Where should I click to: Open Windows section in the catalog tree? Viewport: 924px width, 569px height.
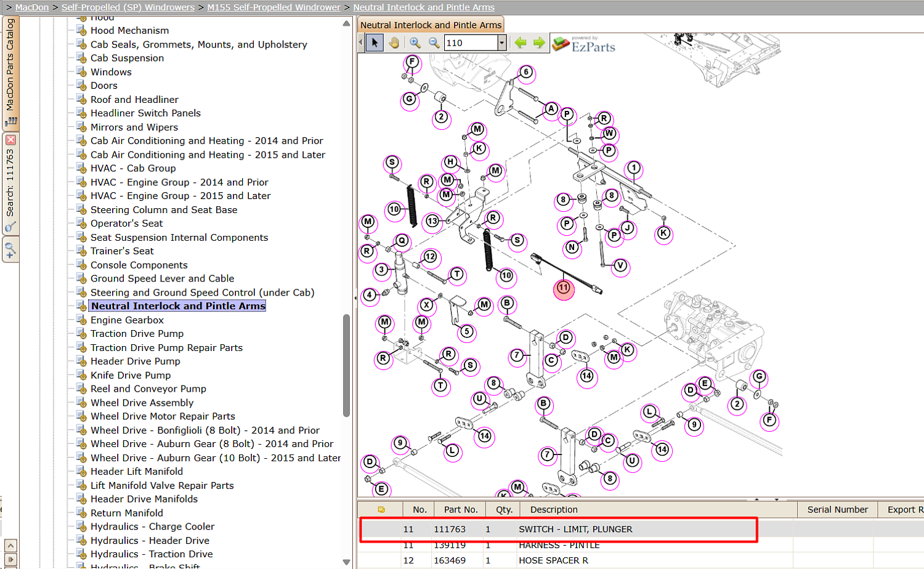pos(111,71)
